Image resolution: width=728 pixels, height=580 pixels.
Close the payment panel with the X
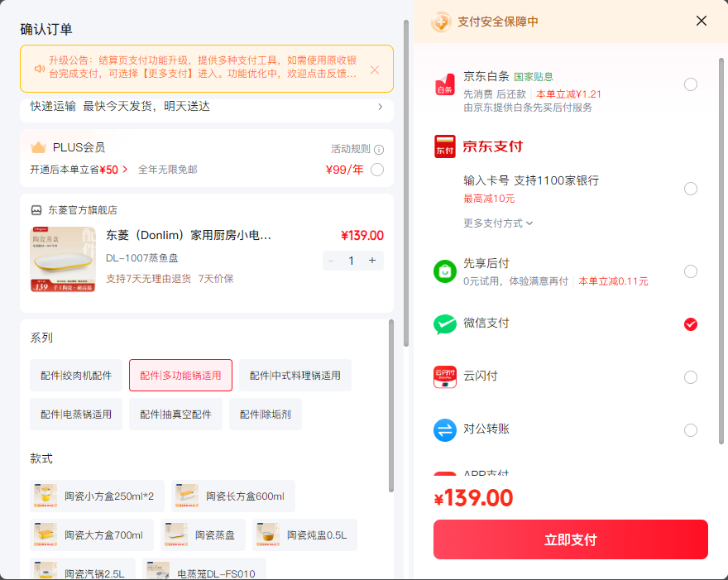(701, 21)
